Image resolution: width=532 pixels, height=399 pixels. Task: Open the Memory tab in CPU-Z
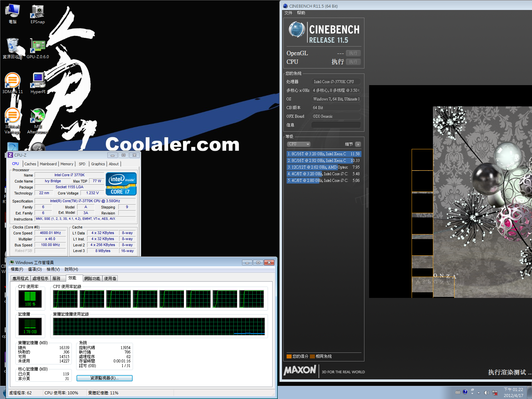pyautogui.click(x=67, y=164)
